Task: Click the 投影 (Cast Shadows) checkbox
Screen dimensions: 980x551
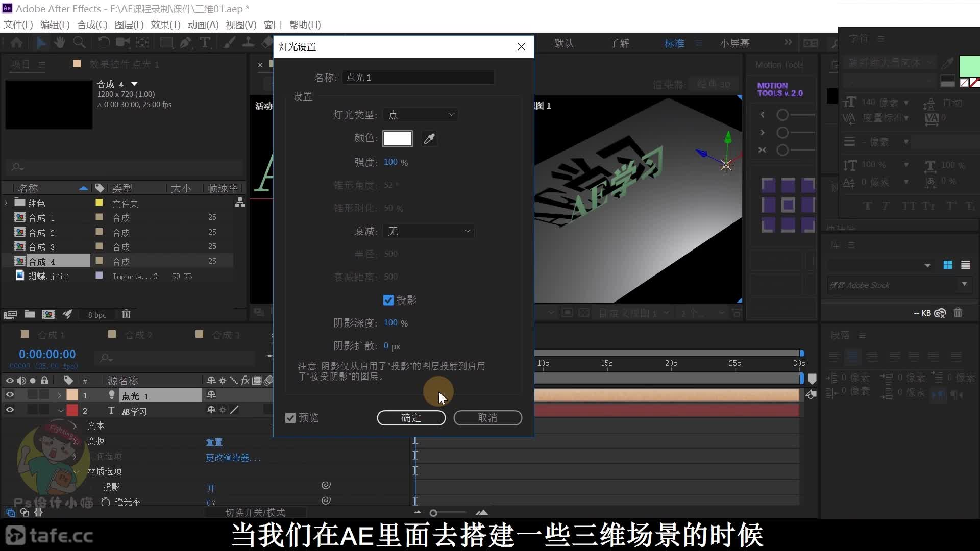Action: [x=388, y=299]
